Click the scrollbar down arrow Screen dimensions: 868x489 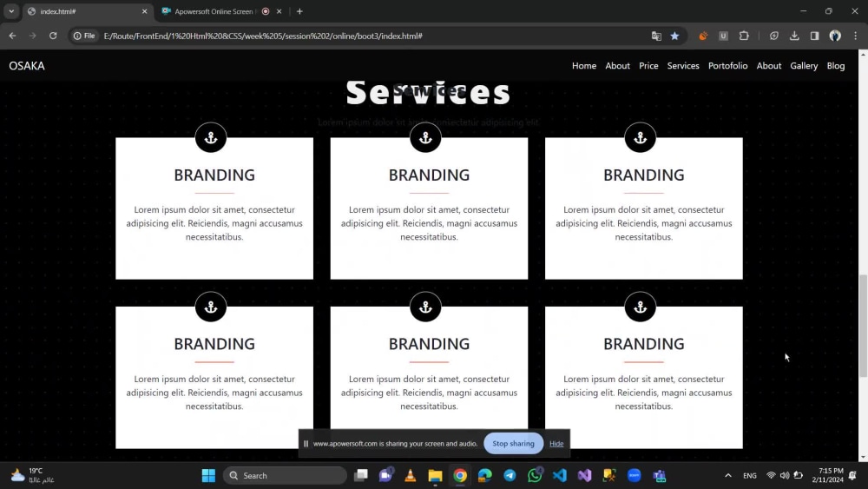click(863, 458)
